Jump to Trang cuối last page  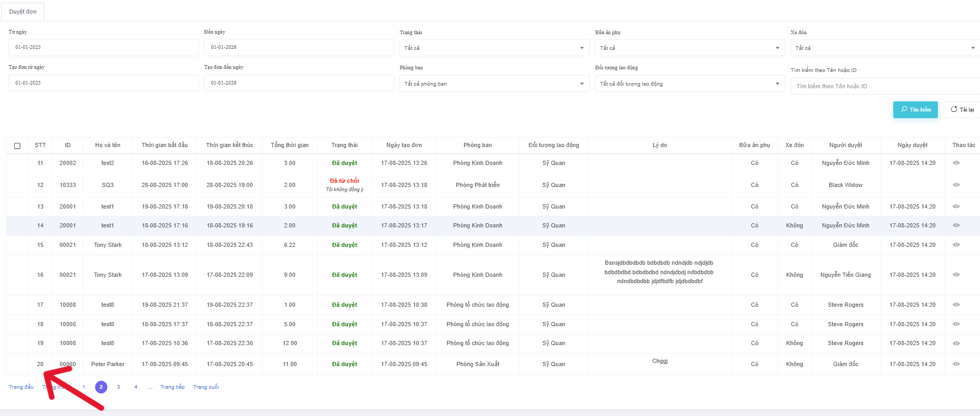tap(206, 387)
